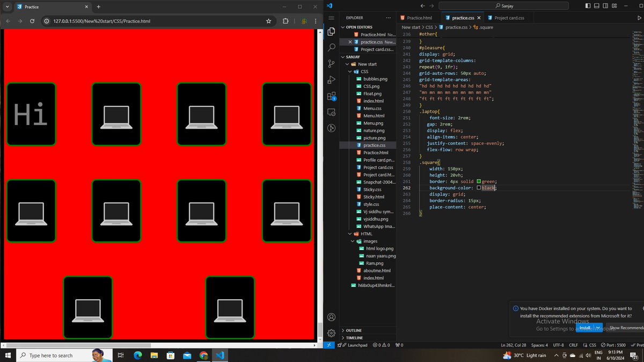Viewport: 644px width, 362px height.
Task: Open the Manage gear icon in VS Code
Action: pyautogui.click(x=331, y=333)
